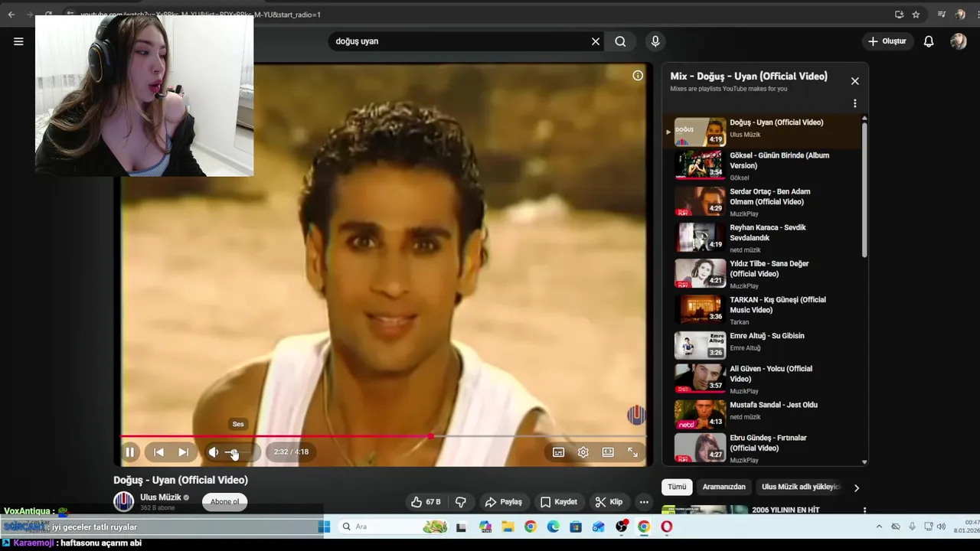This screenshot has width=980, height=551.
Task: Dislike the video with the thumbs-down
Action: coord(461,502)
